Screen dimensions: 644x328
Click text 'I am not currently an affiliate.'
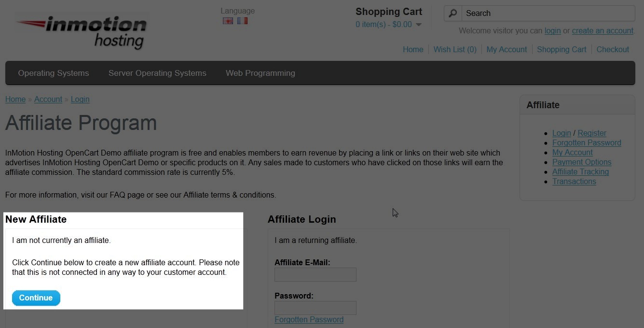tap(61, 240)
